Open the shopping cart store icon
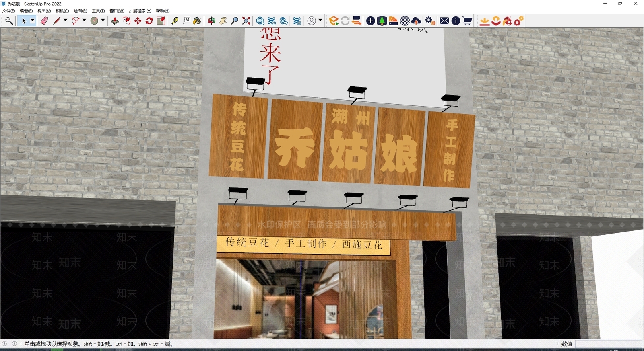The image size is (644, 351). tap(467, 21)
